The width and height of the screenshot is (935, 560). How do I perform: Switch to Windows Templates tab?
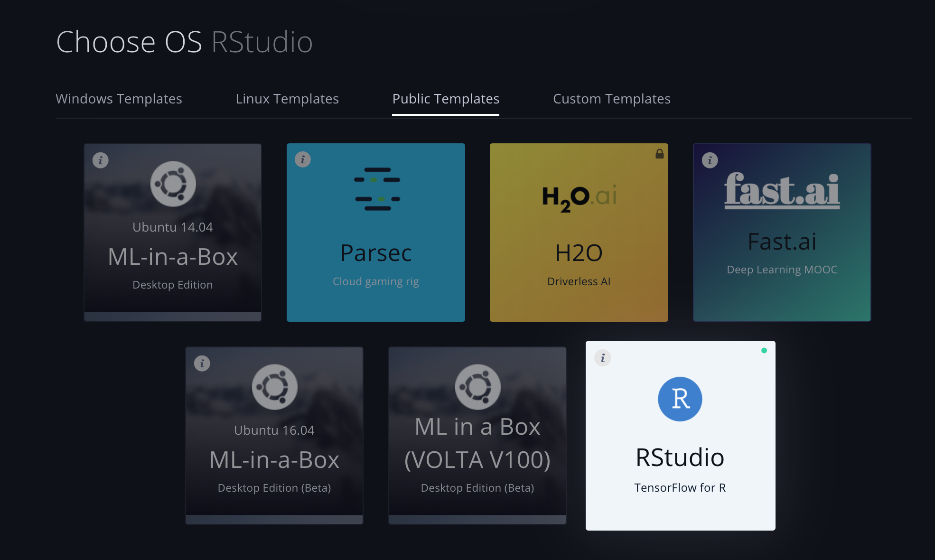coord(119,99)
